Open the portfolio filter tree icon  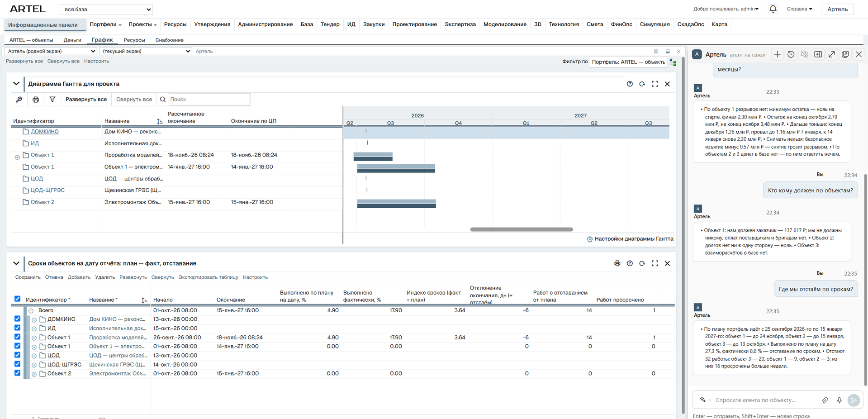coord(673,62)
